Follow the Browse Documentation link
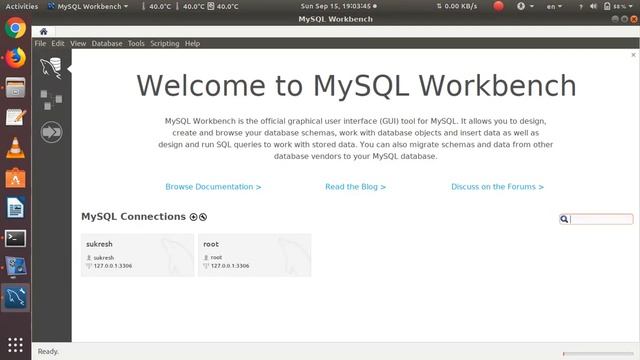 click(x=213, y=187)
